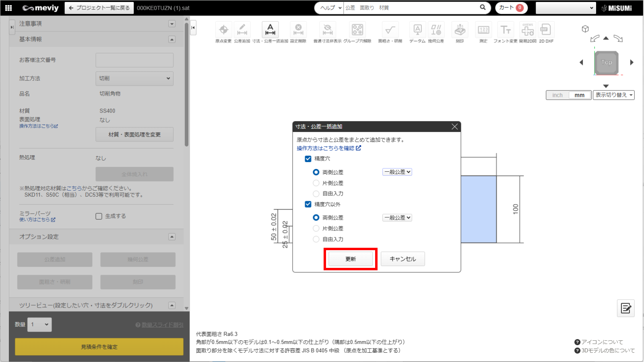
Task: Expand the 表示切り替え dropdown
Action: coord(613,95)
